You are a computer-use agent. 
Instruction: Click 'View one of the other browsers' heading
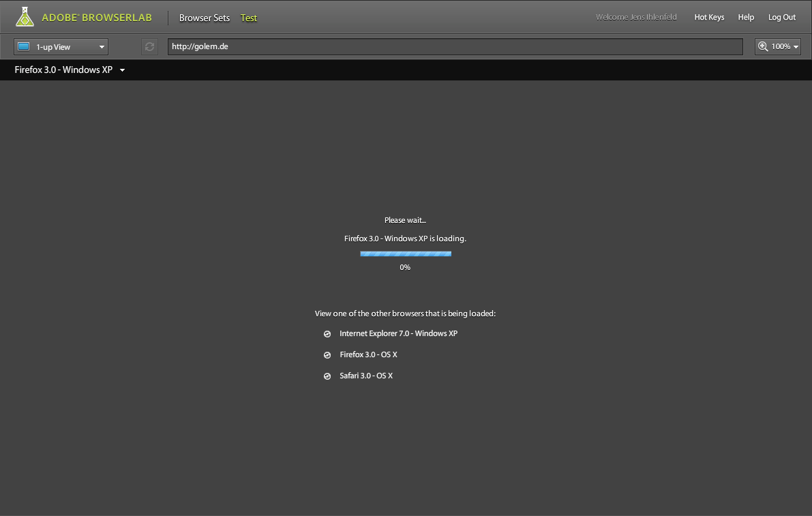(405, 314)
